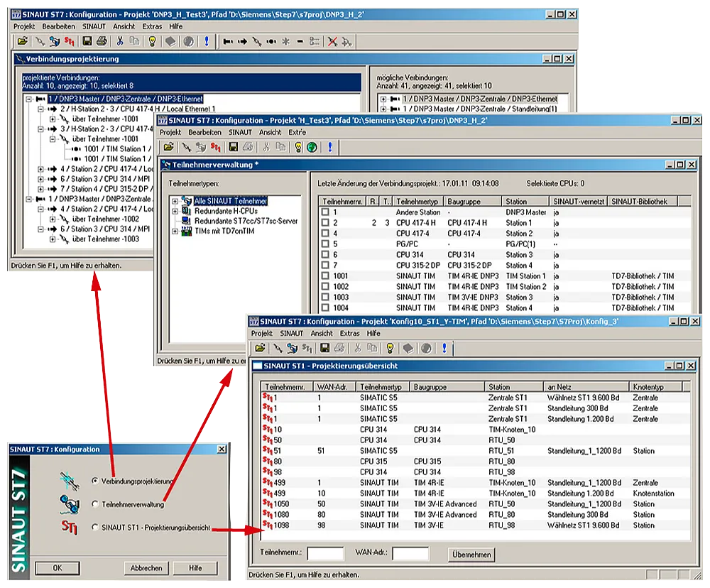Screen dimensions: 710x588
Task: Click green globe icon in H_Test3 toolbar
Action: [x=312, y=147]
